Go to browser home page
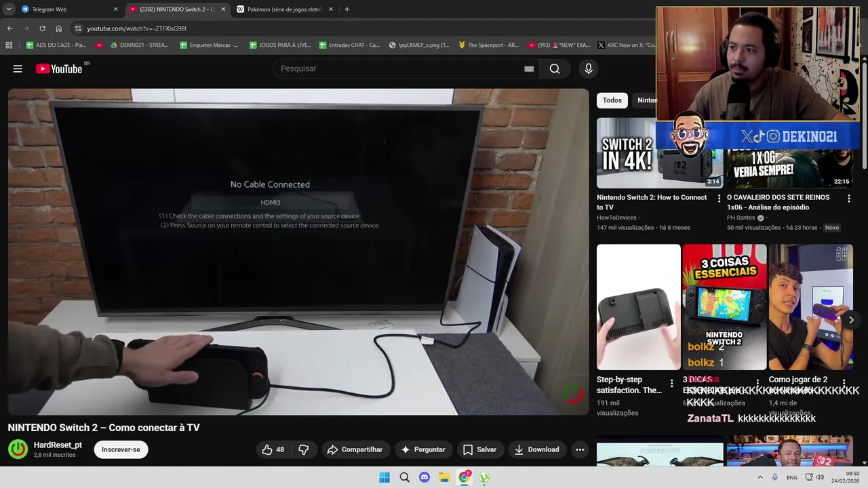The height and width of the screenshot is (488, 868). [58, 28]
